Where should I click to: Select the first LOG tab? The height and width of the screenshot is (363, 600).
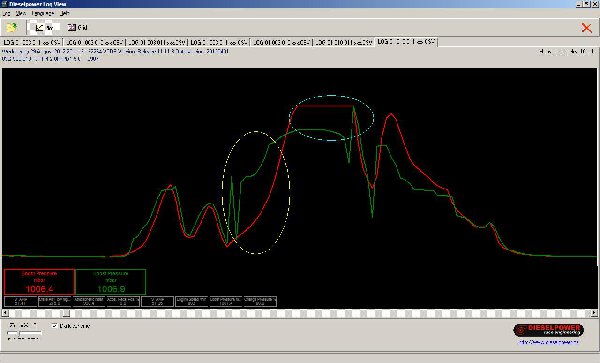tap(32, 42)
